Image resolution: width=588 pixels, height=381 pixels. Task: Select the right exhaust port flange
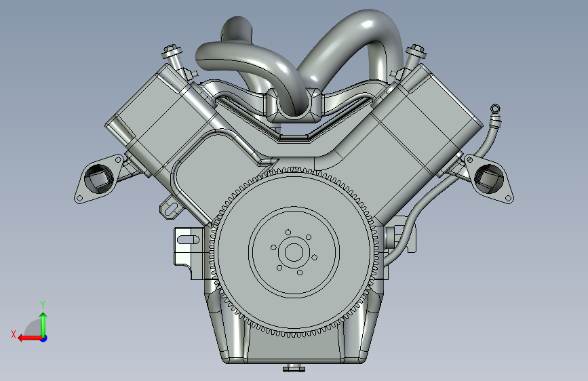(489, 178)
